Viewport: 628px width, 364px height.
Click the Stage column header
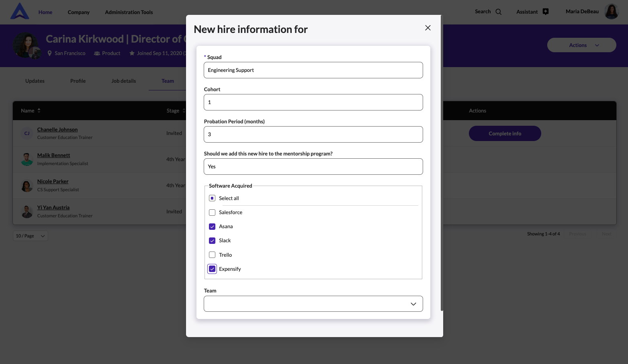click(x=173, y=110)
